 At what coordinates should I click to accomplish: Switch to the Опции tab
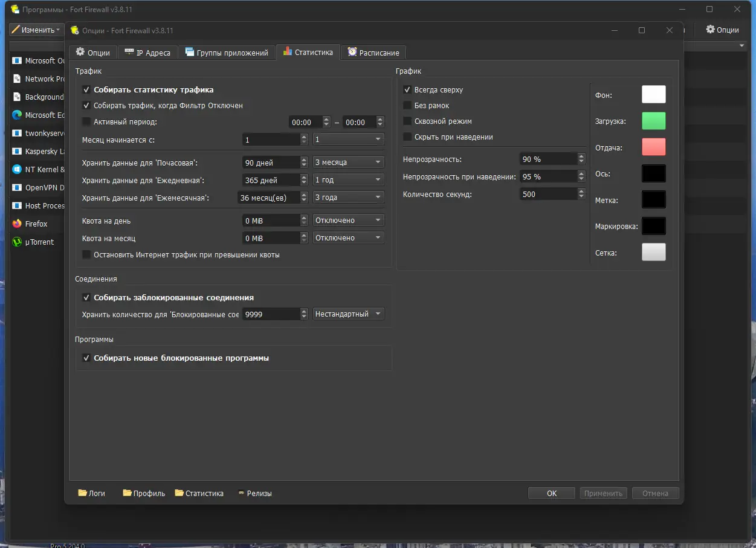point(92,53)
